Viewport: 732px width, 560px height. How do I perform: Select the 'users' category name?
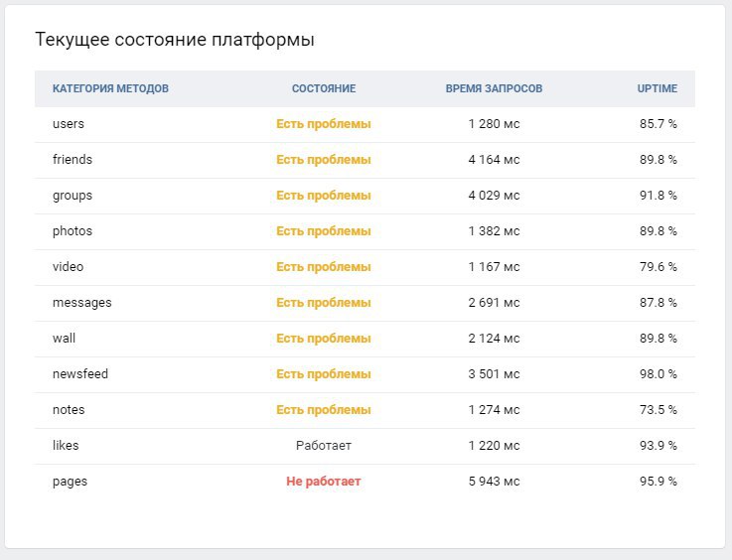69,124
